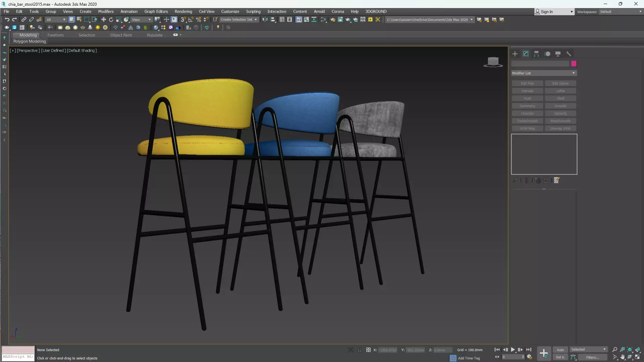Open the key filter Selected dropdown

pyautogui.click(x=588, y=350)
